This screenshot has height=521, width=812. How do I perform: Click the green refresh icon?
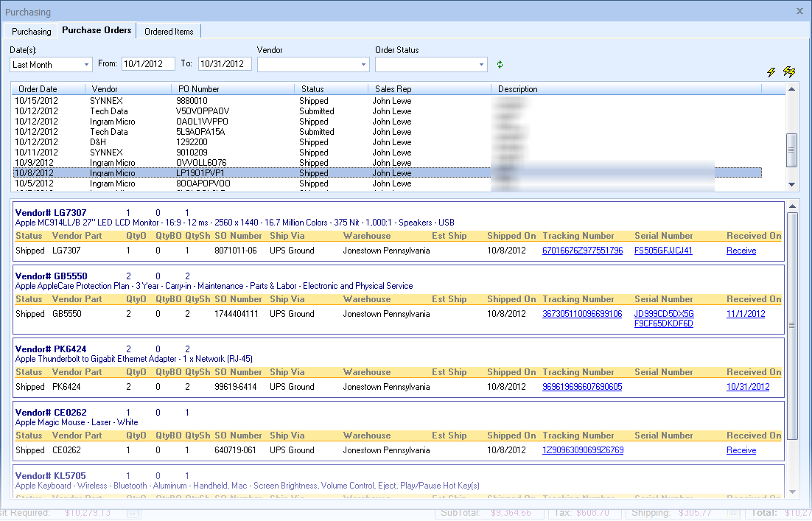(500, 65)
